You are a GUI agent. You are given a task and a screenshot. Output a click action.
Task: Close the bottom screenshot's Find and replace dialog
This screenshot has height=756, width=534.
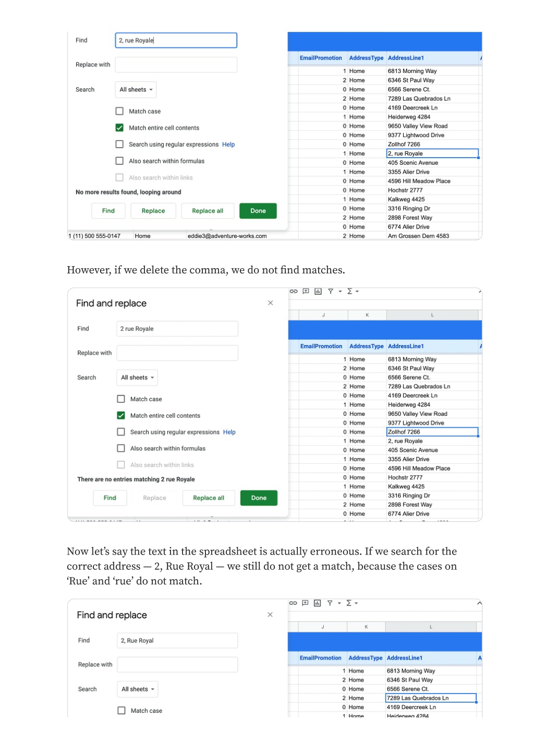[x=270, y=615]
